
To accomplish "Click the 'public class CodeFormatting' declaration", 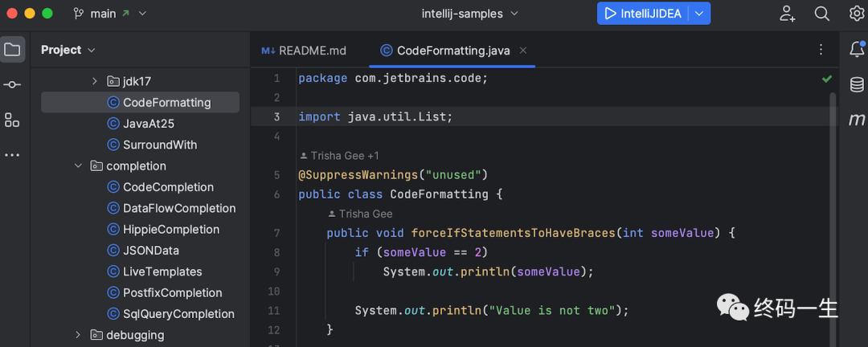I will coord(393,194).
